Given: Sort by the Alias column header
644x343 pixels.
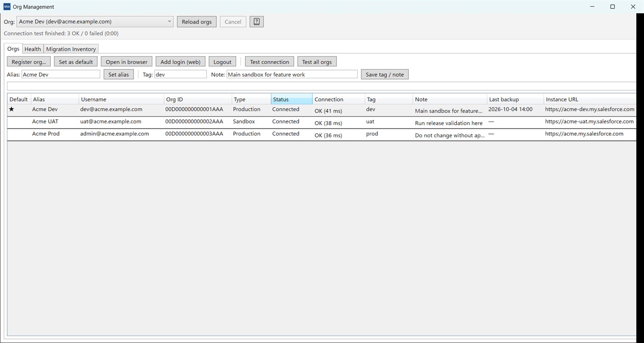Looking at the screenshot, I should pyautogui.click(x=55, y=99).
